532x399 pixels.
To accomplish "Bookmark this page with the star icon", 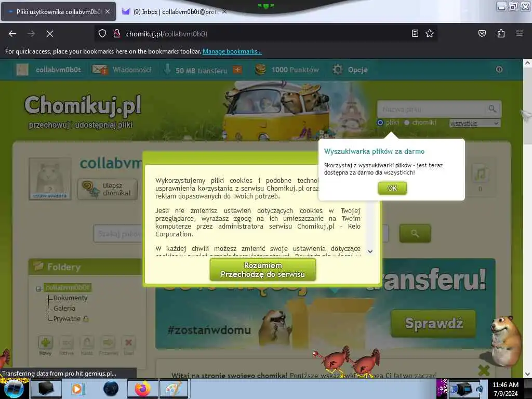I will (x=430, y=33).
